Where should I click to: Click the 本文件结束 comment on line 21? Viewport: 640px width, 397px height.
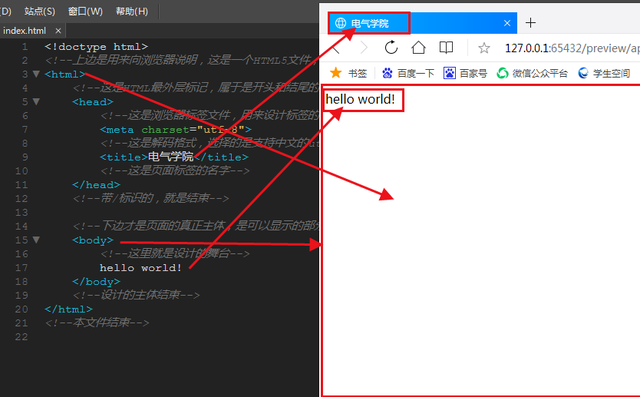click(97, 323)
